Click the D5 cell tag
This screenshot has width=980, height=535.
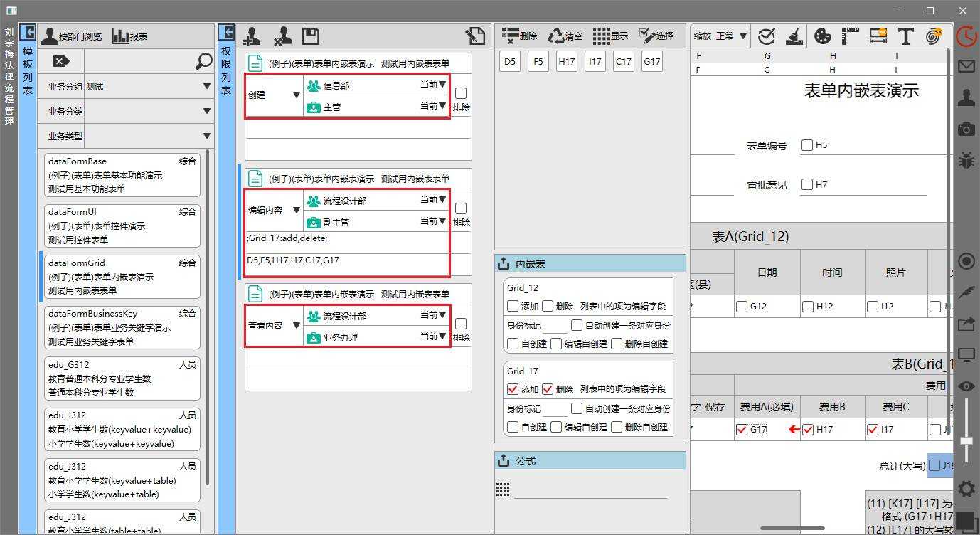[x=510, y=62]
